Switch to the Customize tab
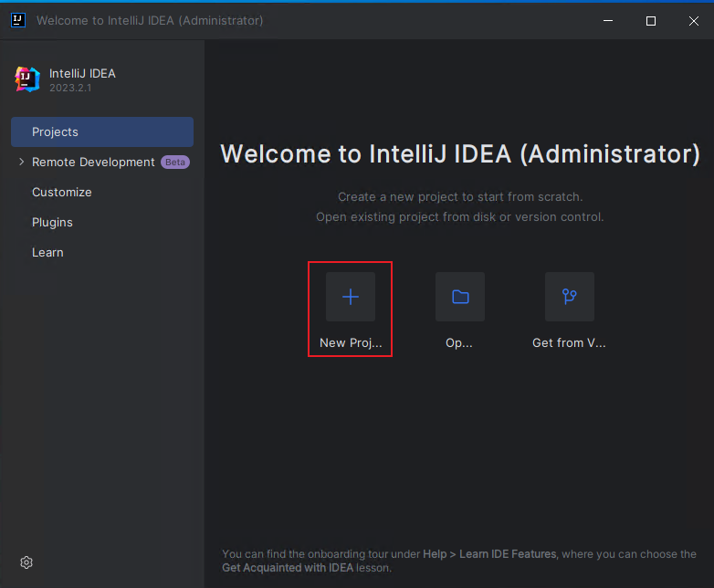 point(62,193)
